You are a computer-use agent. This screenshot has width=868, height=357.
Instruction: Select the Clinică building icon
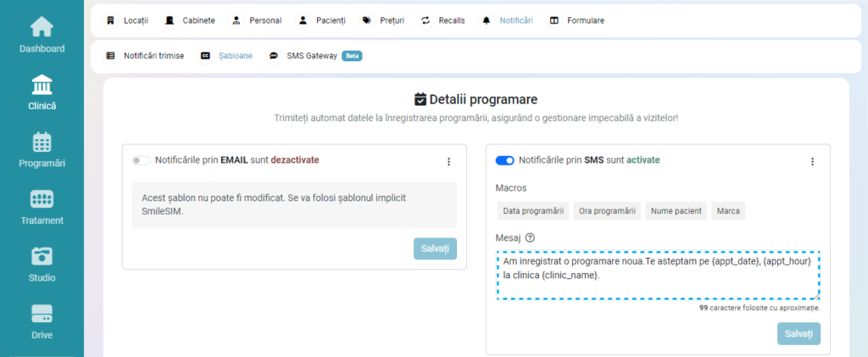point(42,85)
